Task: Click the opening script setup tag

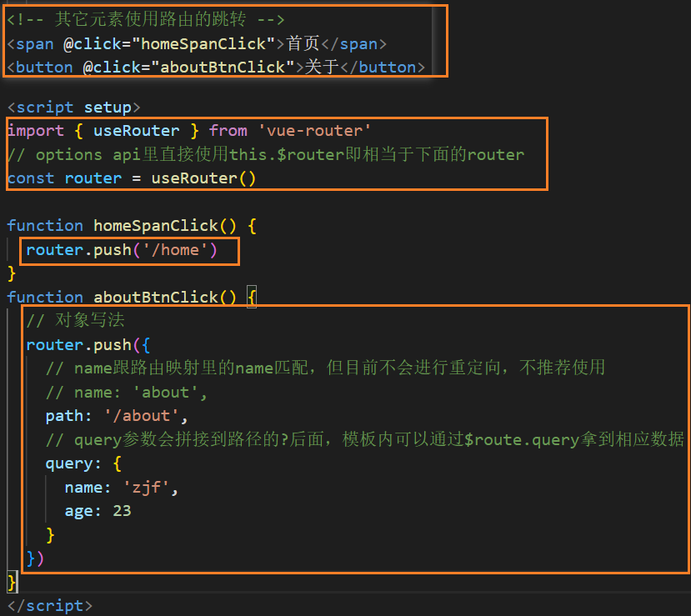Action: point(73,107)
